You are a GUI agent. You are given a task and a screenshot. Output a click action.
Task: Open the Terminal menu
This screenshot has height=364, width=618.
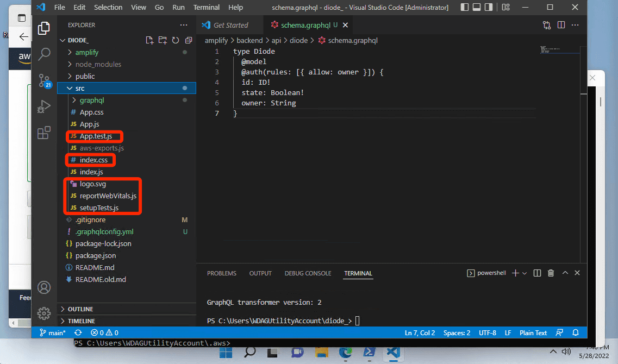(206, 7)
